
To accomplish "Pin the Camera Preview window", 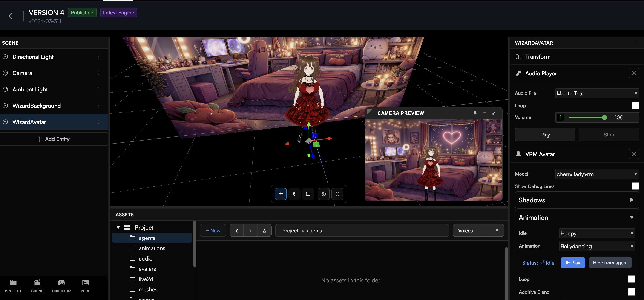I will point(475,113).
